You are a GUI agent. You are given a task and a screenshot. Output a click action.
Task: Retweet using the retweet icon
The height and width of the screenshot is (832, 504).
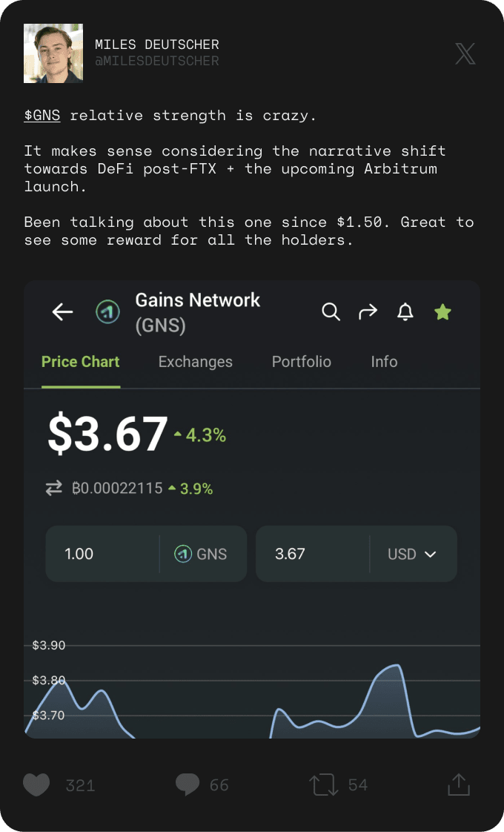324,785
